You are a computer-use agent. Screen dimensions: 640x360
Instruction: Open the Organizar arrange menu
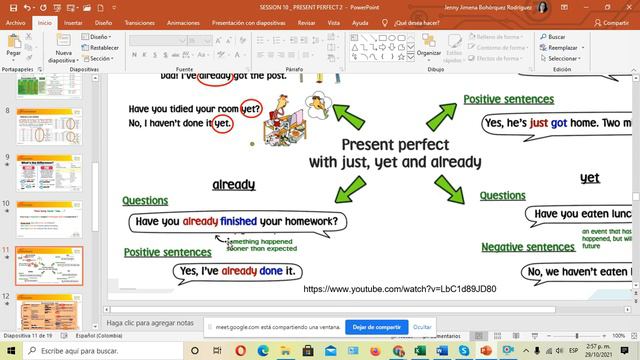pos(429,48)
